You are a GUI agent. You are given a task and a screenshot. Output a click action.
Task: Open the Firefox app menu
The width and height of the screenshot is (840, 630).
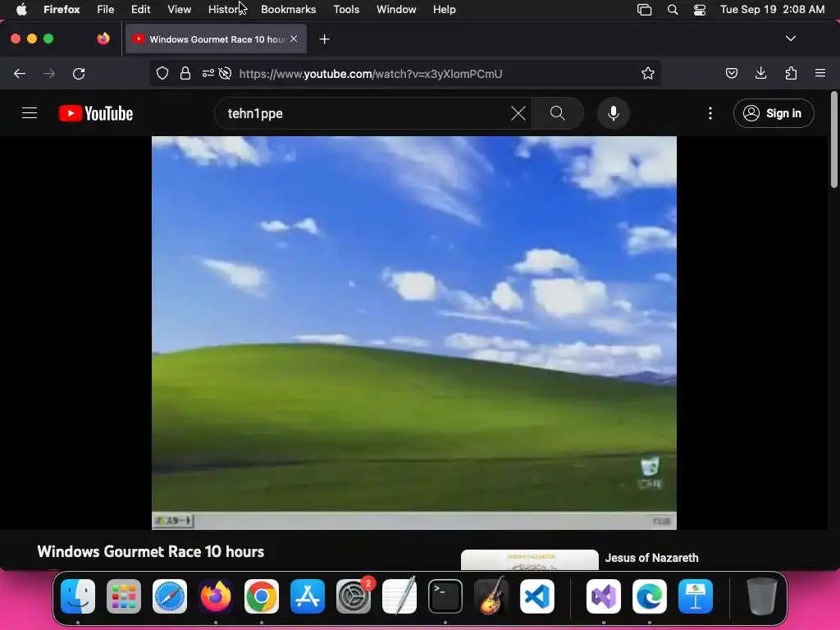pos(62,9)
